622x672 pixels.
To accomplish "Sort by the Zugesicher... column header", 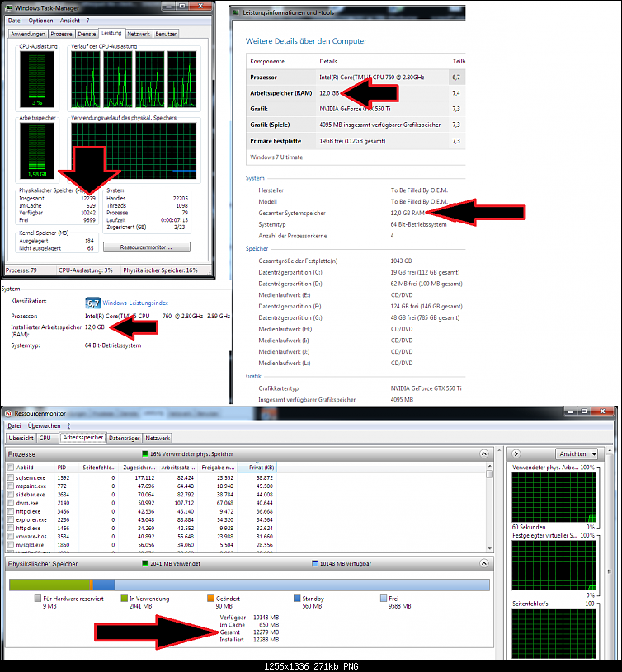I will point(139,468).
